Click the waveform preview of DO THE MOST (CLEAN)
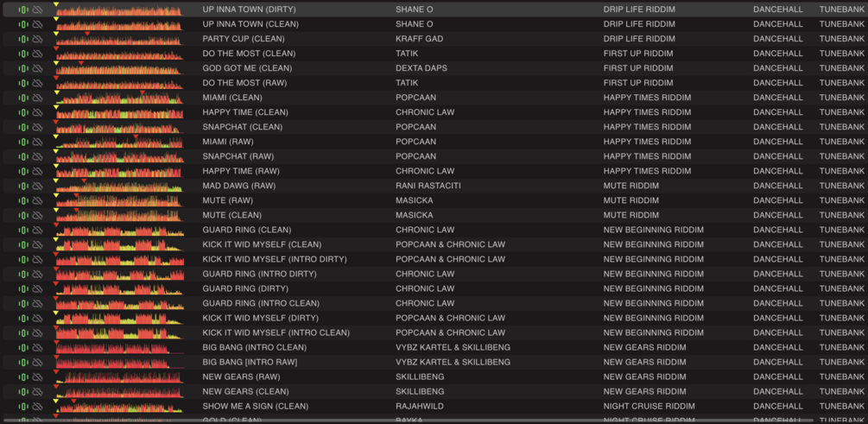 tap(118, 54)
